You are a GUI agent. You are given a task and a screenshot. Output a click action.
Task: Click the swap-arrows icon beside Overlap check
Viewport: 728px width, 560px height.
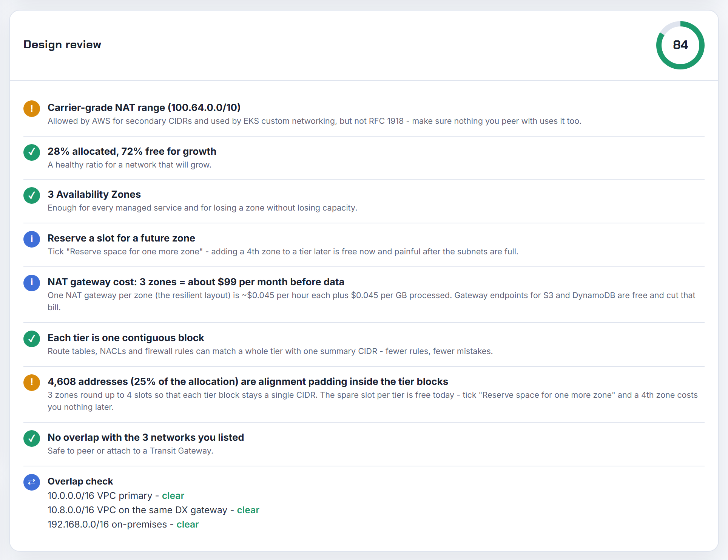click(32, 482)
